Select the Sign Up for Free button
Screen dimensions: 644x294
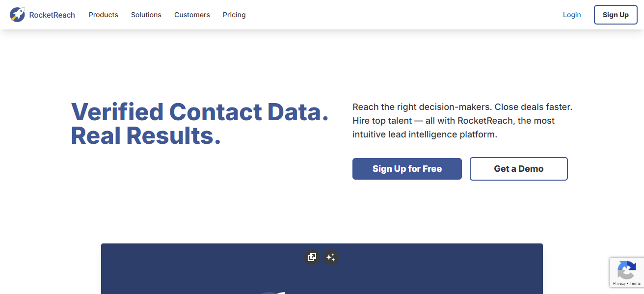[407, 169]
